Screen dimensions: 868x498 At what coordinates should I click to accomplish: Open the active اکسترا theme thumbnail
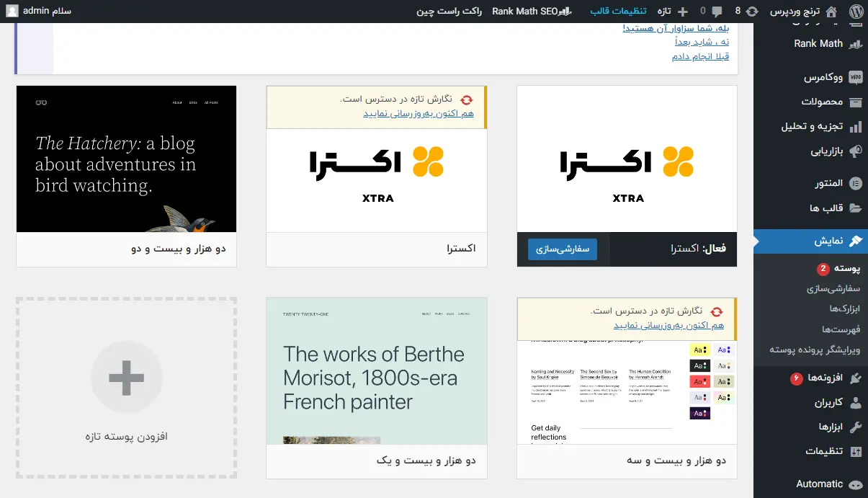(627, 159)
